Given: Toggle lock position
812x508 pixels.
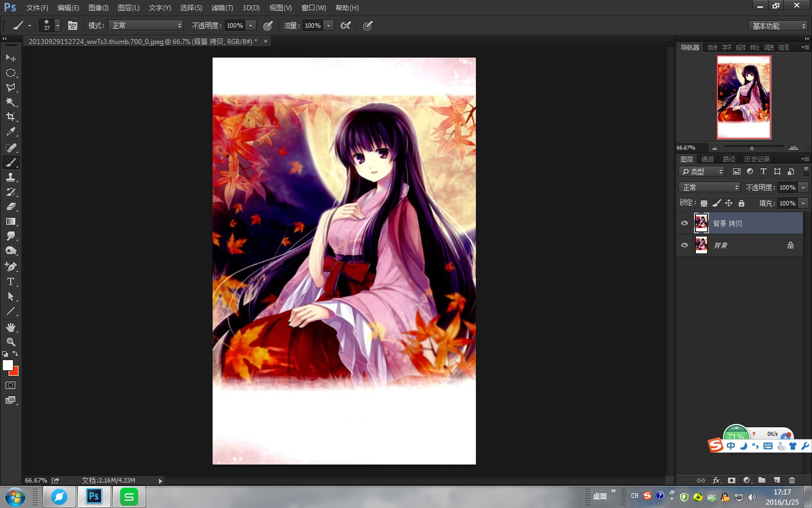Looking at the screenshot, I should coord(729,203).
